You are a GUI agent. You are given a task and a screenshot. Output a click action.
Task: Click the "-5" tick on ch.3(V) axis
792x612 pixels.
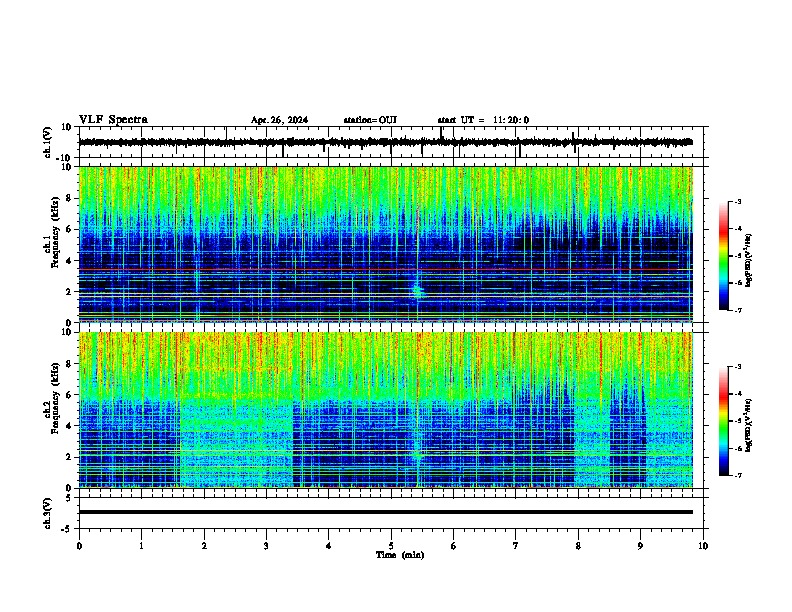coord(68,529)
